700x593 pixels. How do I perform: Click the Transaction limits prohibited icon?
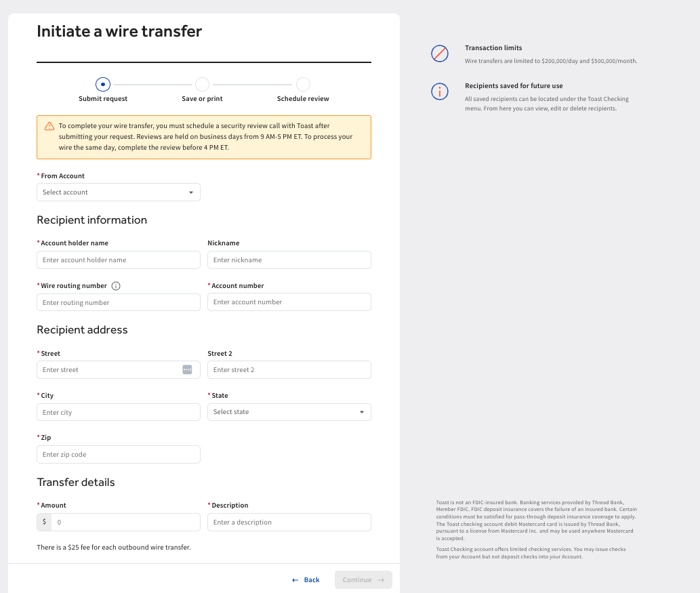tap(439, 54)
